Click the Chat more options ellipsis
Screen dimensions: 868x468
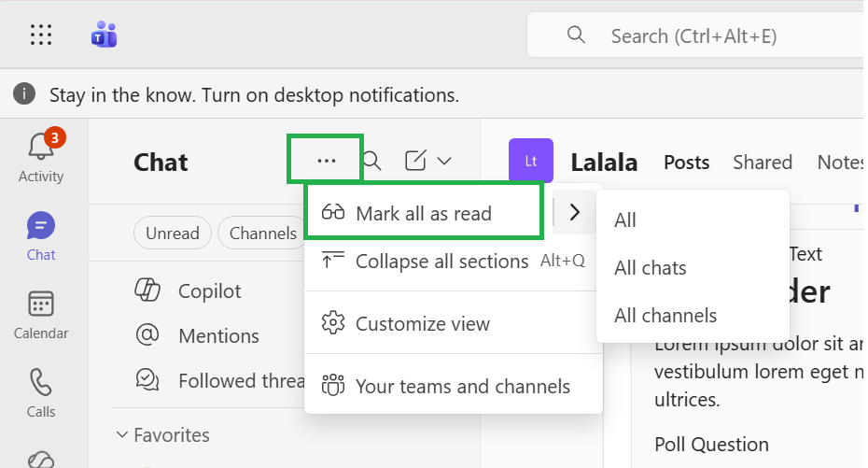coord(326,161)
